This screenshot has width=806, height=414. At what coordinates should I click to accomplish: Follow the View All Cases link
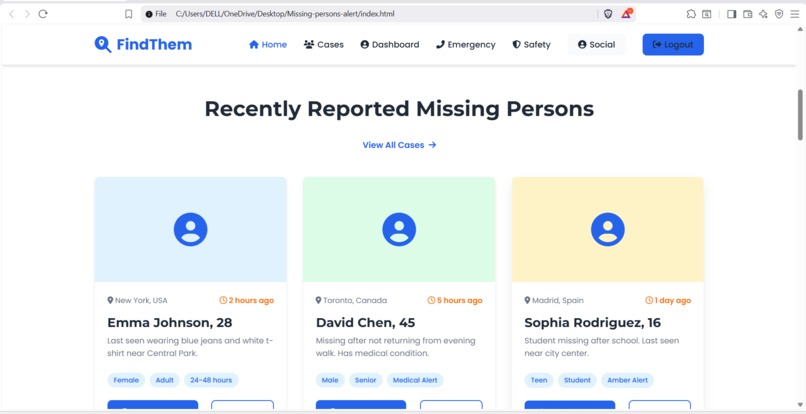pos(399,145)
